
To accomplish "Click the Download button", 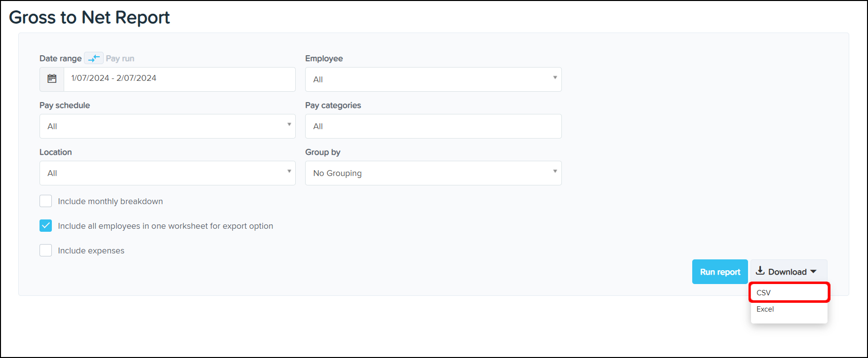I will [788, 272].
